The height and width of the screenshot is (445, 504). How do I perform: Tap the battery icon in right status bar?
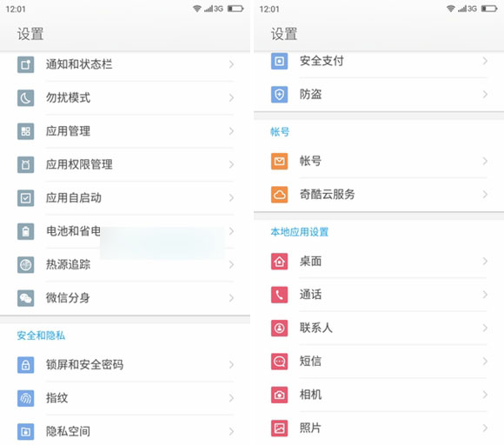(x=489, y=9)
